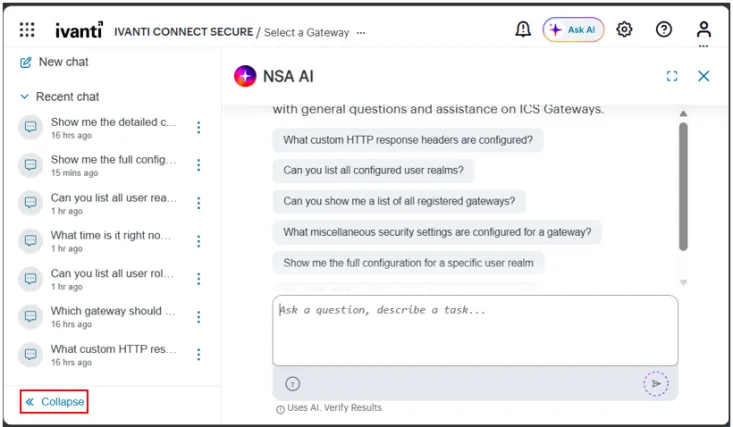Open options menu for 'What time is it right no...' chat
This screenshot has height=427, width=733.
click(x=199, y=241)
